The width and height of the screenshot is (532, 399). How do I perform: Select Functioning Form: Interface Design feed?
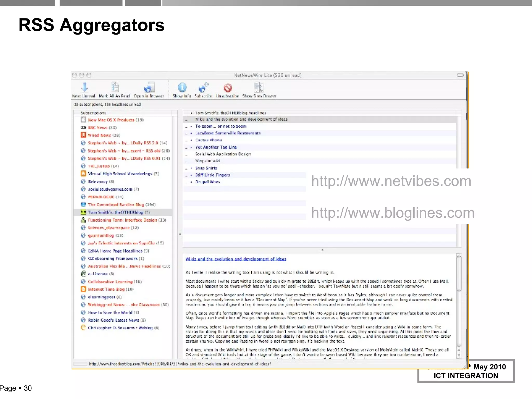click(123, 220)
